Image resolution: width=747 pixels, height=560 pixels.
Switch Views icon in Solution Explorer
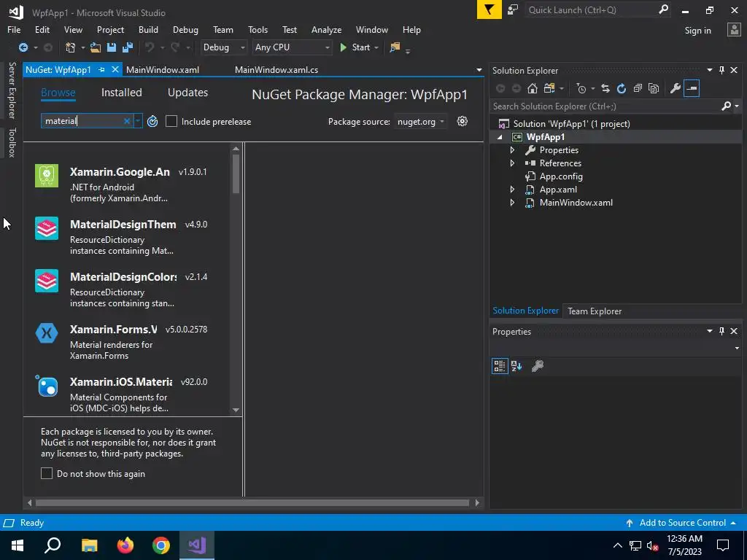coord(549,88)
